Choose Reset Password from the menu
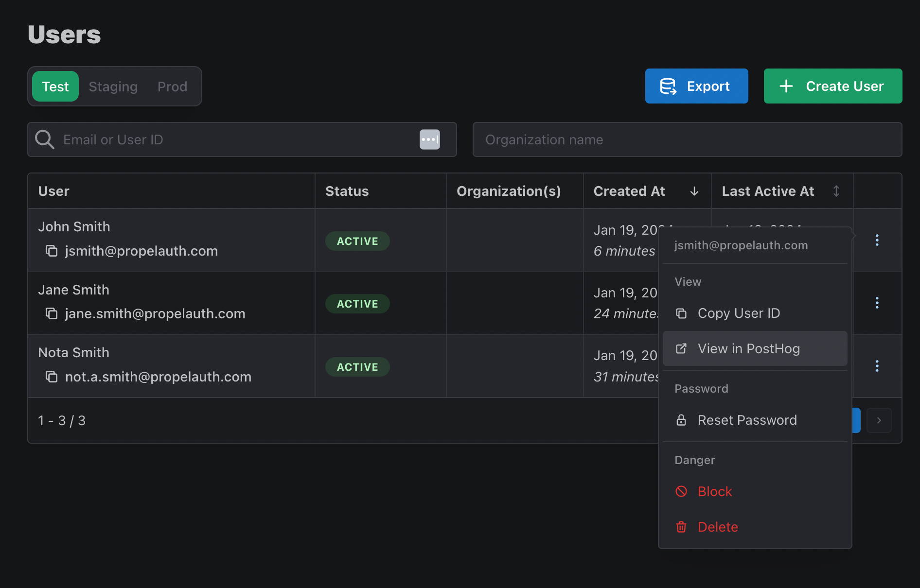This screenshot has height=588, width=920. (x=755, y=420)
